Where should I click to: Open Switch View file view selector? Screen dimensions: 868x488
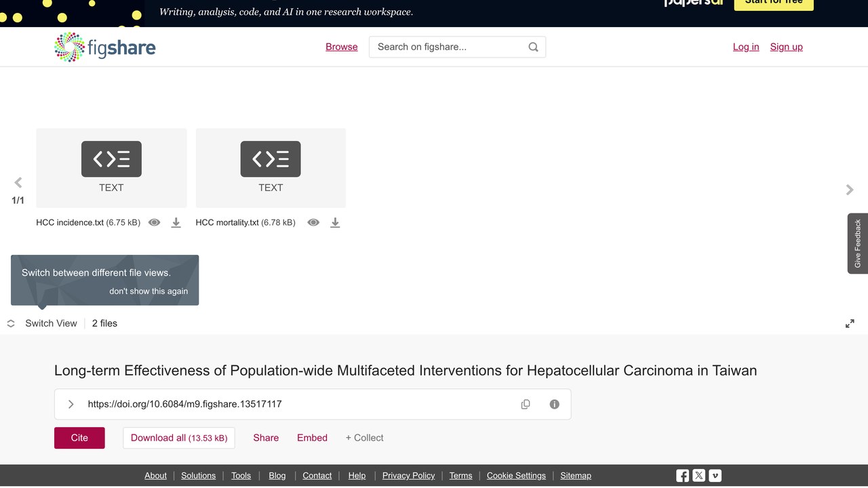[42, 323]
